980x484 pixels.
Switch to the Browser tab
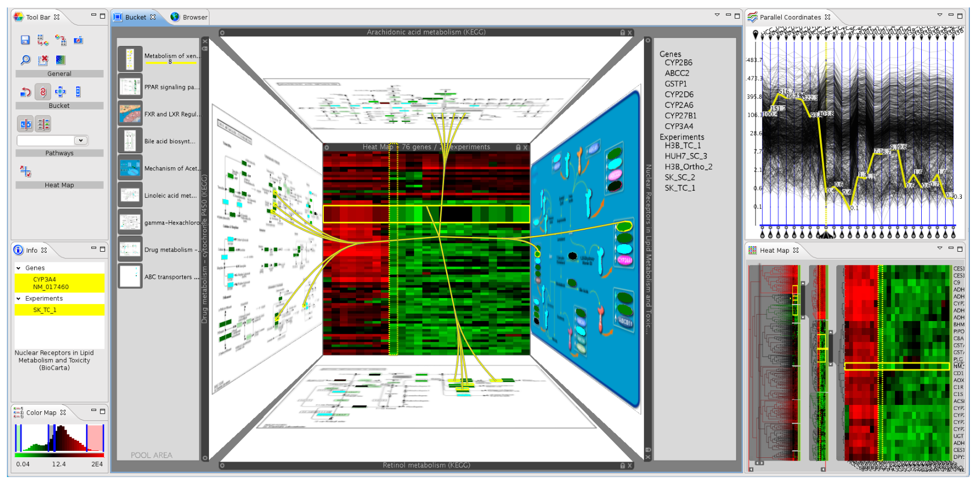[x=189, y=17]
